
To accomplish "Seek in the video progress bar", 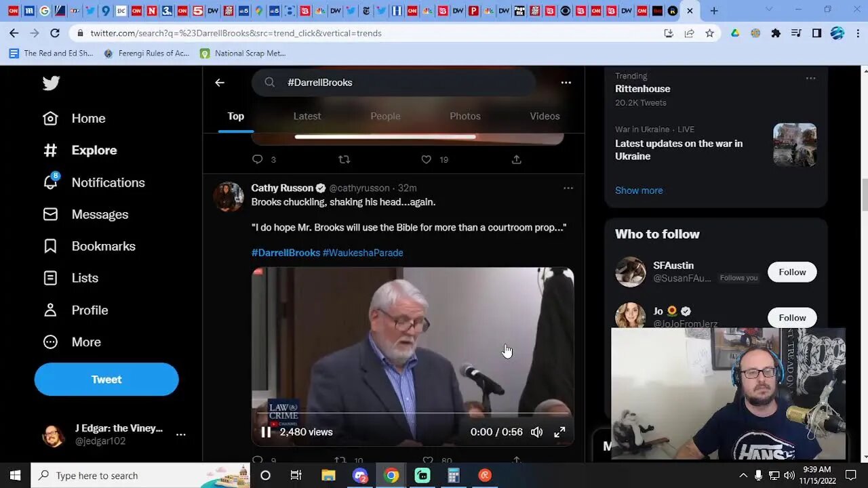I will coord(412,413).
